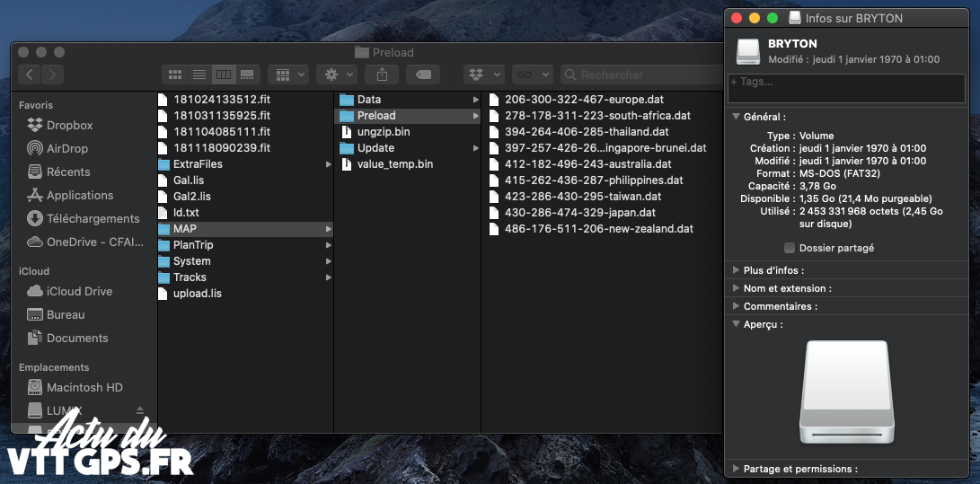Image resolution: width=980 pixels, height=484 pixels.
Task: Open Téléchargements in the sidebar
Action: 84,218
